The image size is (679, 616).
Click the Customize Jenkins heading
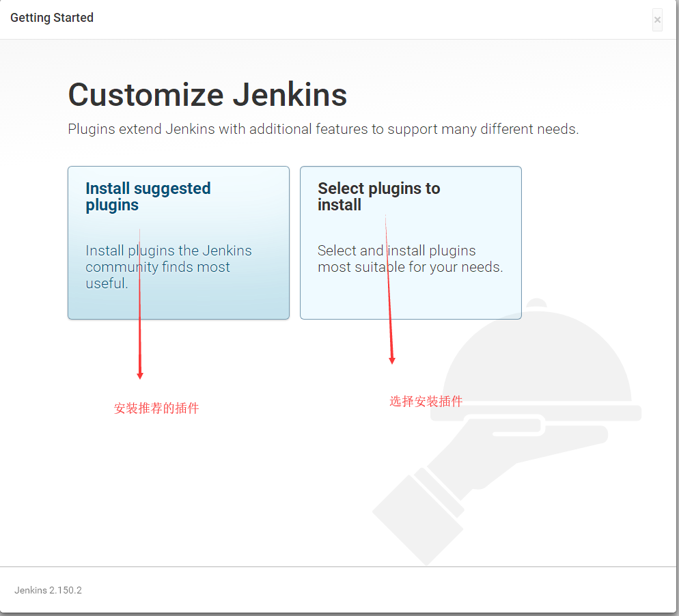208,95
